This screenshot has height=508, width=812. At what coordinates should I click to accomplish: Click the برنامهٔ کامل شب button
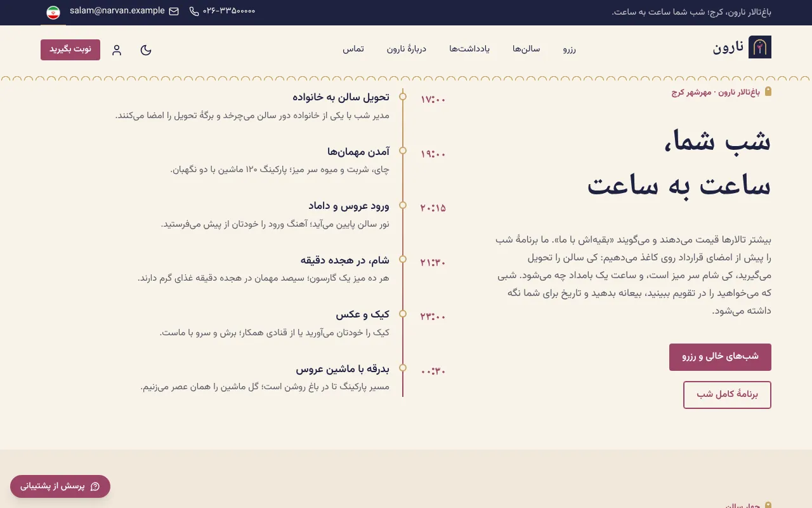coord(727,395)
